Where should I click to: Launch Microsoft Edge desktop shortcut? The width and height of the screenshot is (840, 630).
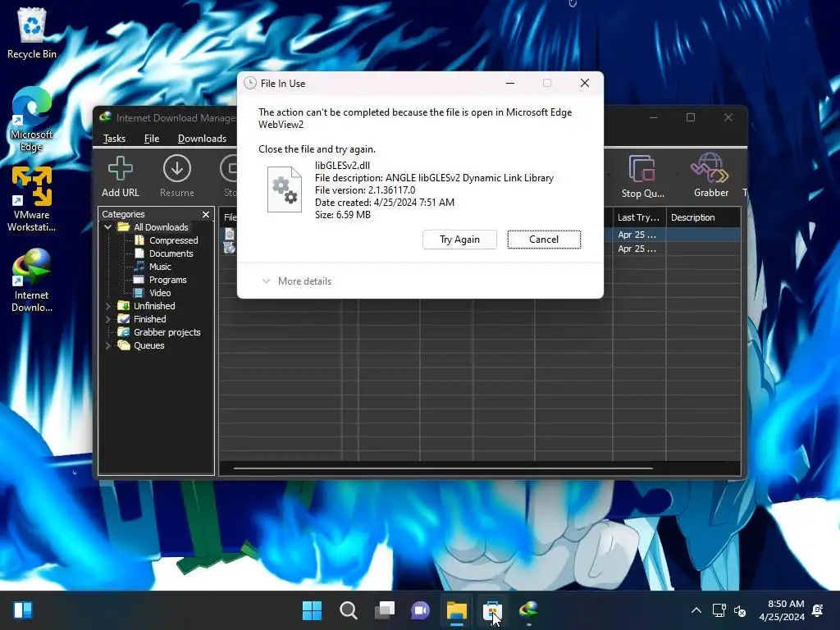[32, 119]
